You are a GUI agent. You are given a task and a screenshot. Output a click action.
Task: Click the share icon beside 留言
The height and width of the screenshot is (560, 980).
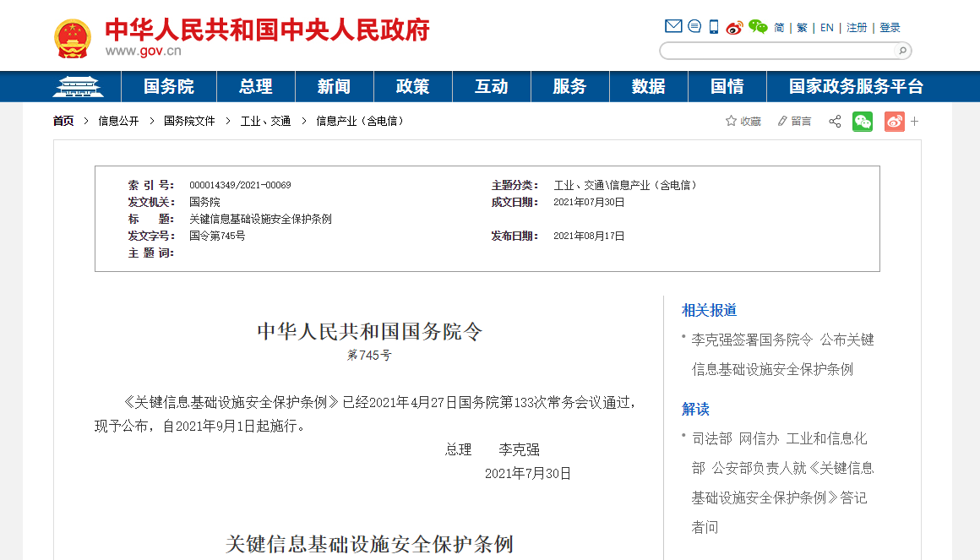835,122
